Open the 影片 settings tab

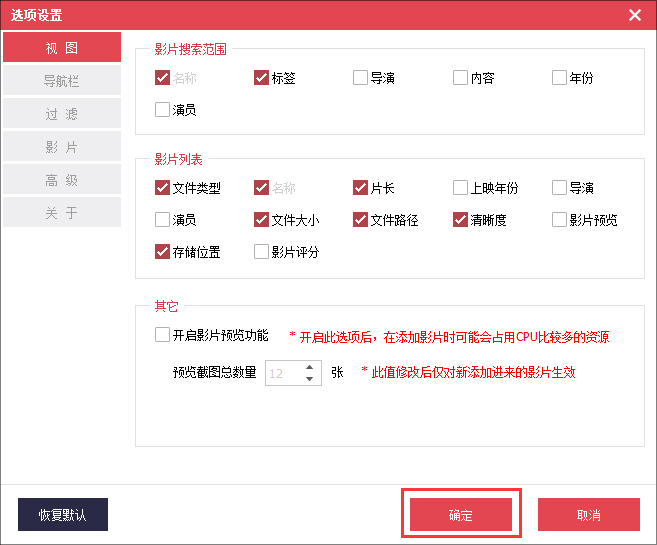click(x=62, y=147)
